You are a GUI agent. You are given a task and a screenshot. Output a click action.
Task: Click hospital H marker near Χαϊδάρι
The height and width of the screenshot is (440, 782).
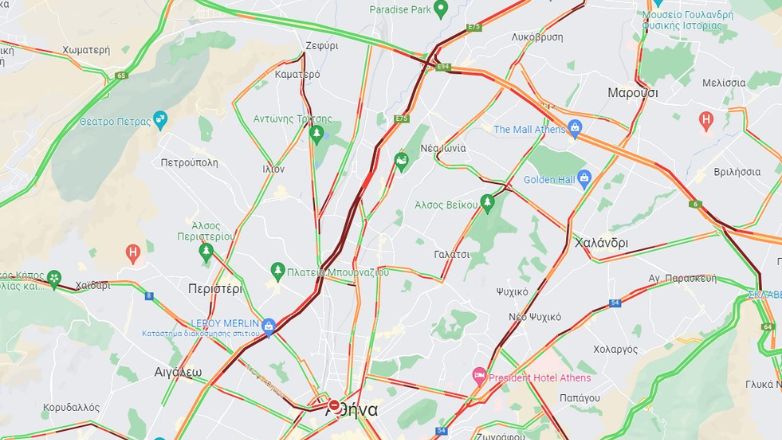(133, 253)
